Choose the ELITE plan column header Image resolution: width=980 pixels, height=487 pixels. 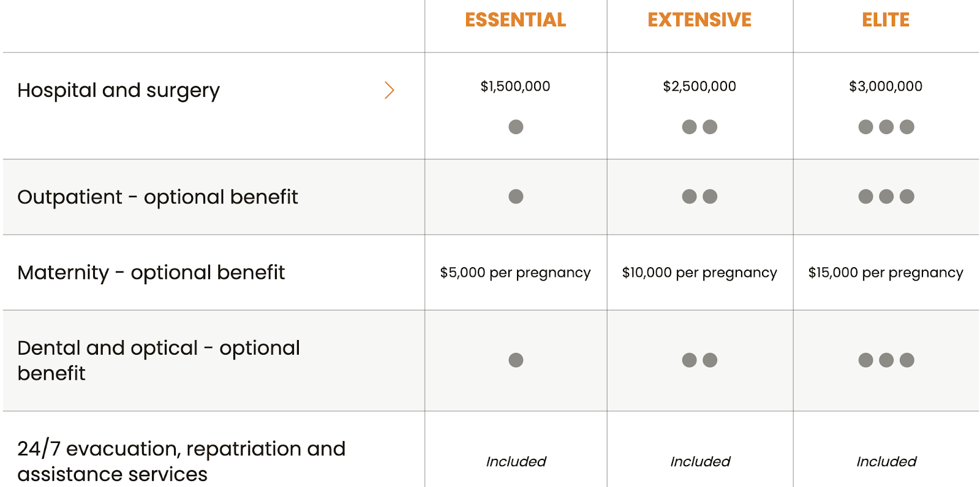(x=886, y=20)
